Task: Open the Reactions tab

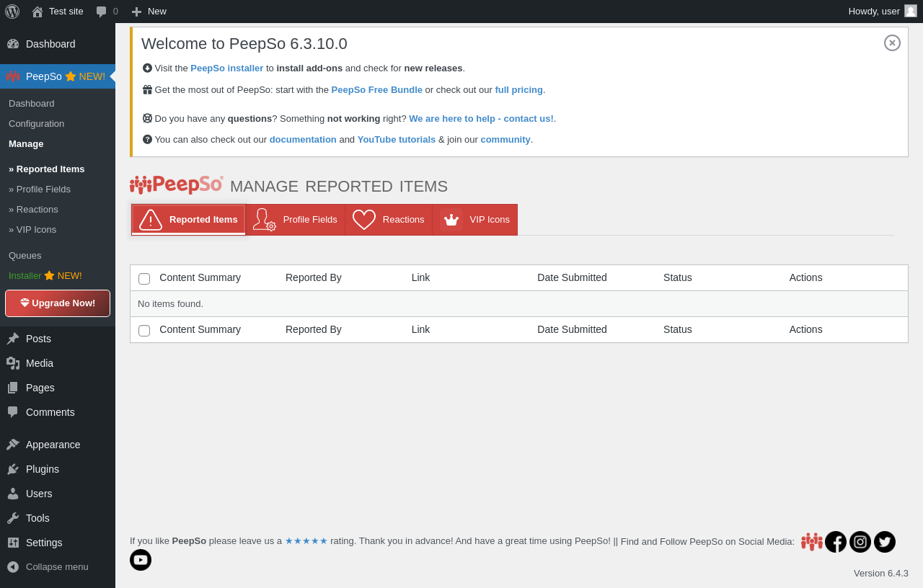Action: click(x=389, y=220)
